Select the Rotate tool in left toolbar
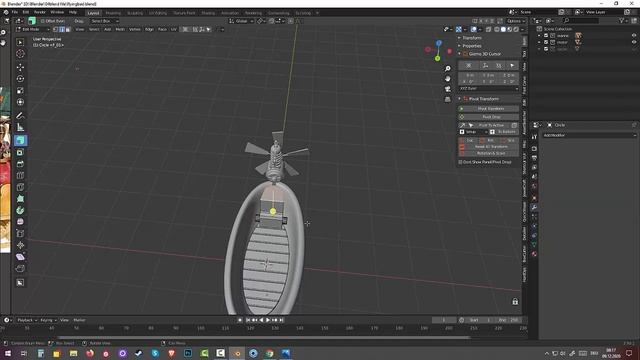 tap(20, 79)
